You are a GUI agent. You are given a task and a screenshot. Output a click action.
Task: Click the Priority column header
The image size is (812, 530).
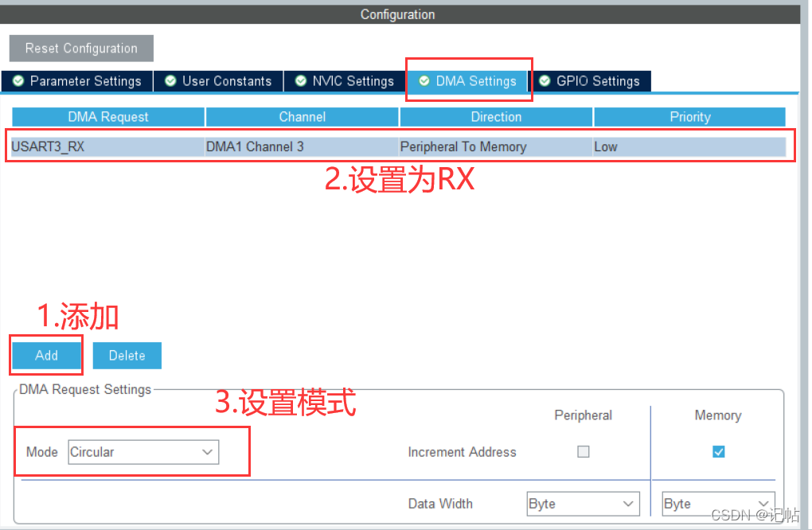(689, 117)
